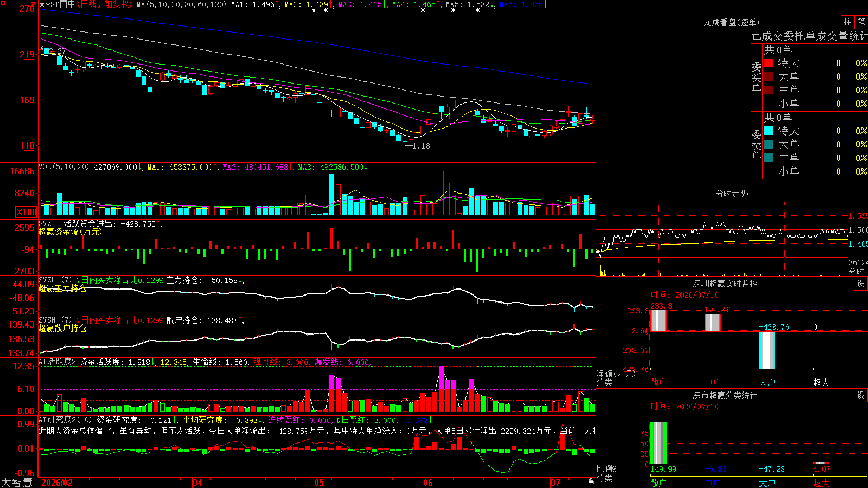Screen dimensions: 868x488
Task: Click the 深圳超赢实时监控 panel title
Action: coord(725,284)
